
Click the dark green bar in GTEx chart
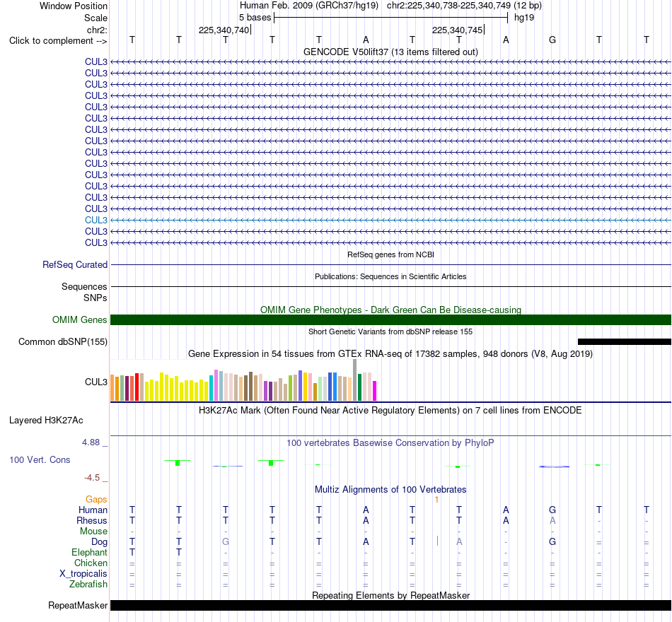tap(360, 387)
